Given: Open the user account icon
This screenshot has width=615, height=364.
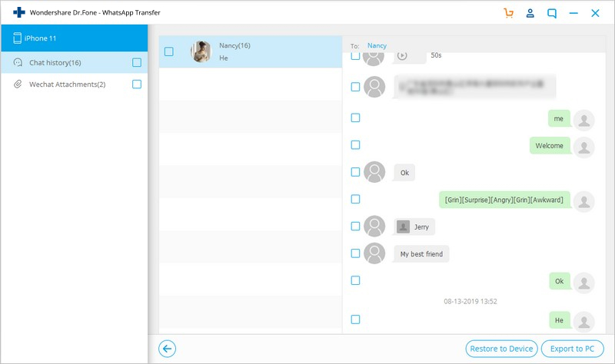Looking at the screenshot, I should pyautogui.click(x=530, y=13).
